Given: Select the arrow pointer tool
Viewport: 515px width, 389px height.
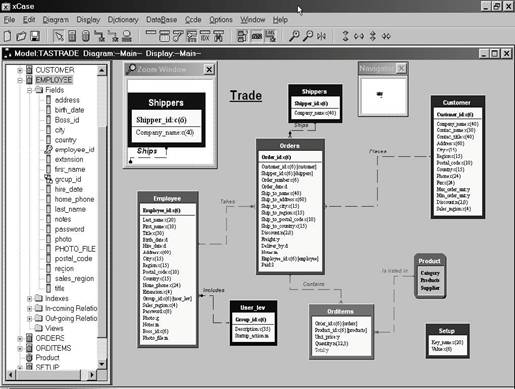Looking at the screenshot, I should (x=59, y=36).
